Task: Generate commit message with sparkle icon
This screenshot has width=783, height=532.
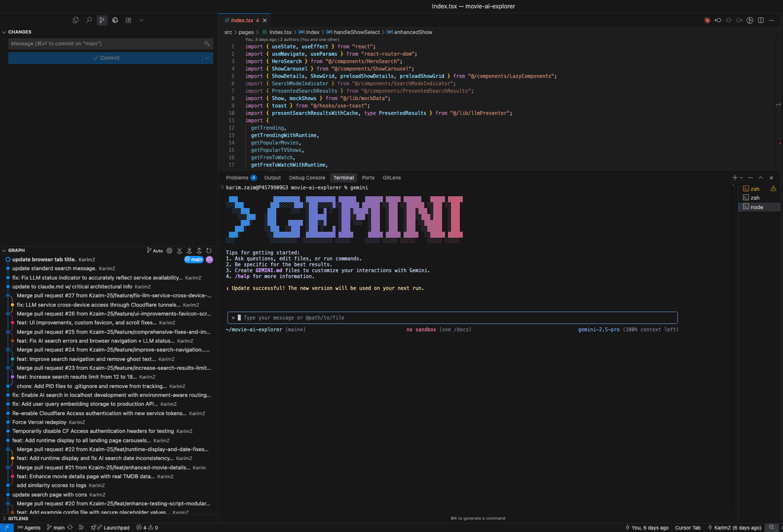Action: 207,44
